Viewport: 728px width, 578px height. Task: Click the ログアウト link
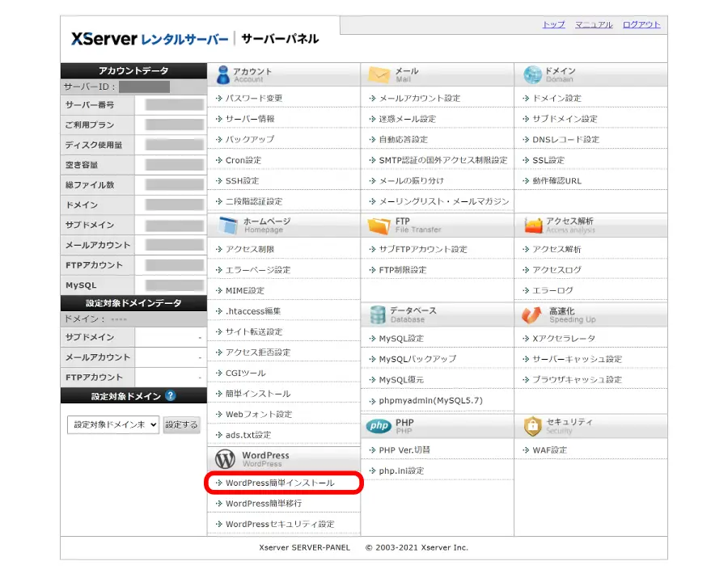click(641, 25)
